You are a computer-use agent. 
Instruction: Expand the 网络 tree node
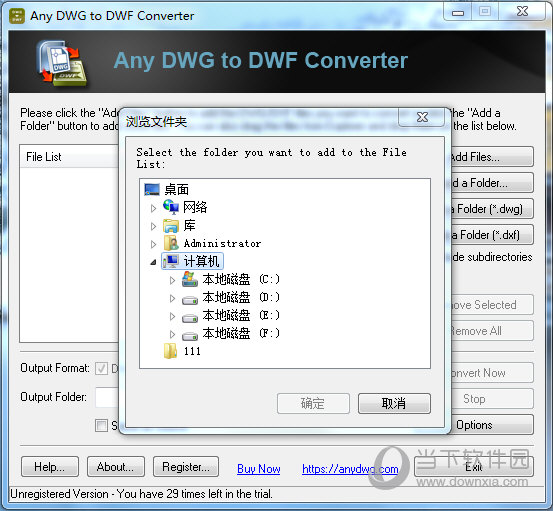tap(153, 208)
